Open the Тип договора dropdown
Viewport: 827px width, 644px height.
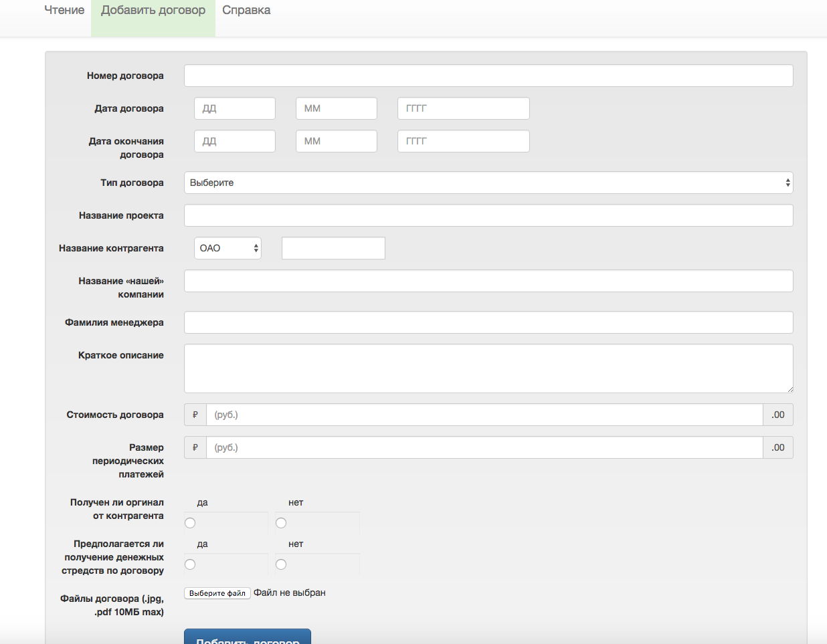coord(488,183)
